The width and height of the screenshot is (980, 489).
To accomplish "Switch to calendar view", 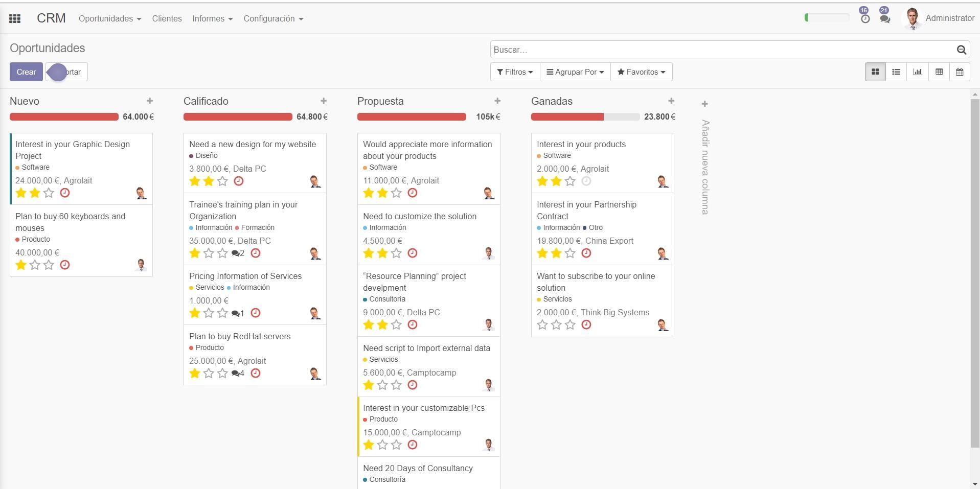I will (961, 72).
